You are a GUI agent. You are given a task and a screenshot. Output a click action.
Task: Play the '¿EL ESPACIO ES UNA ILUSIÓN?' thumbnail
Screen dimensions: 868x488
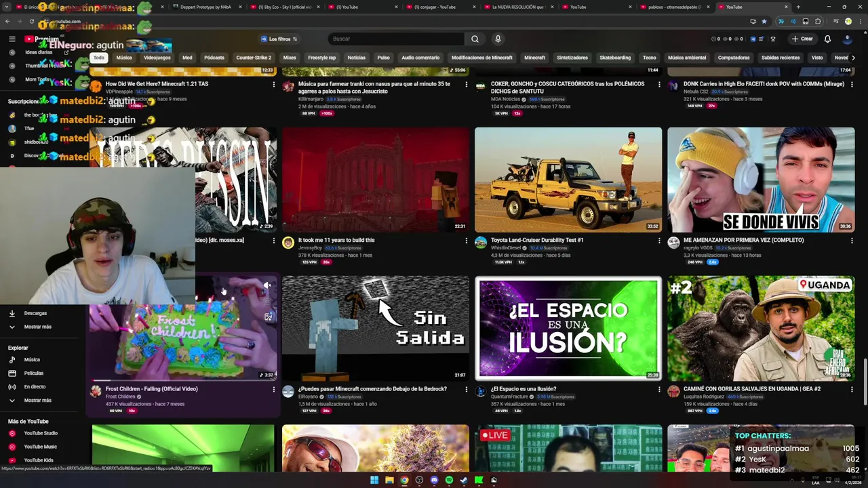568,328
